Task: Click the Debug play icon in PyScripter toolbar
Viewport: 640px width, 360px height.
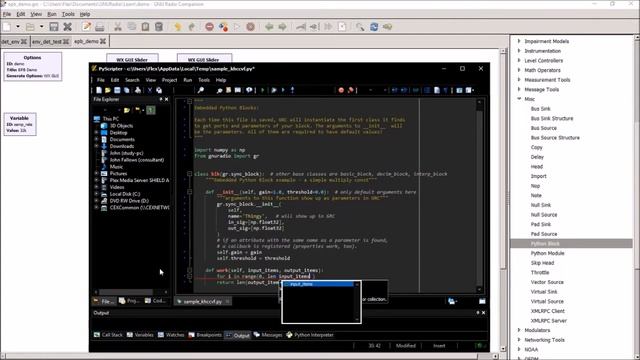Action: pyautogui.click(x=274, y=90)
